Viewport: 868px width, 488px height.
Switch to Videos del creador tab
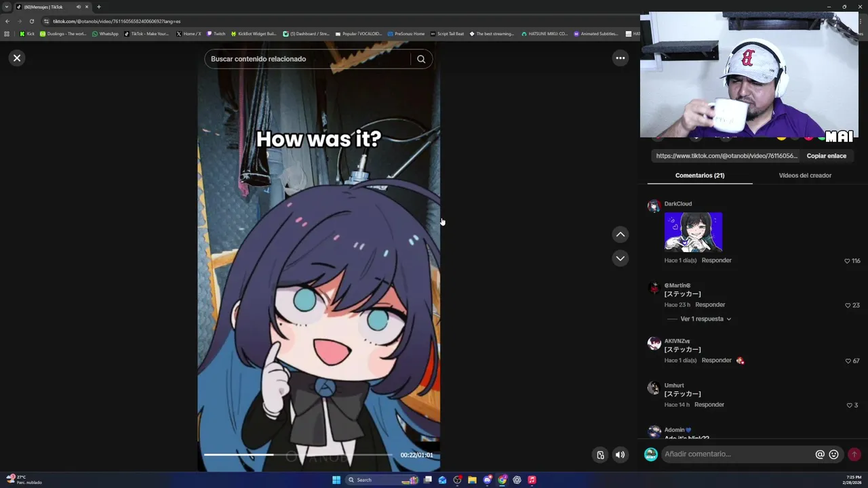pos(805,176)
